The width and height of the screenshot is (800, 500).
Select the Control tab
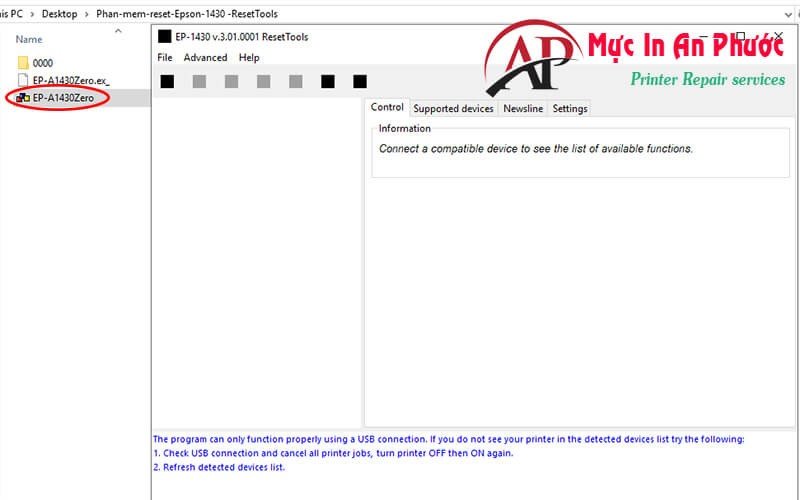click(387, 107)
